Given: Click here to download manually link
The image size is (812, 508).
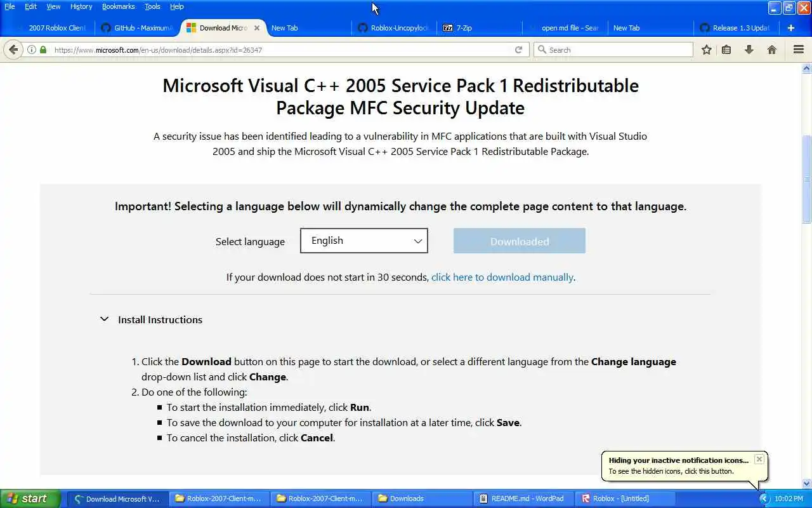Looking at the screenshot, I should click(x=502, y=277).
